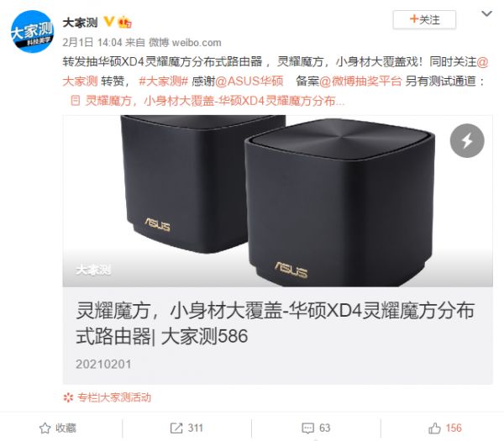Click the column flower icon
Viewport: 504px width, 441px height.
tap(68, 397)
